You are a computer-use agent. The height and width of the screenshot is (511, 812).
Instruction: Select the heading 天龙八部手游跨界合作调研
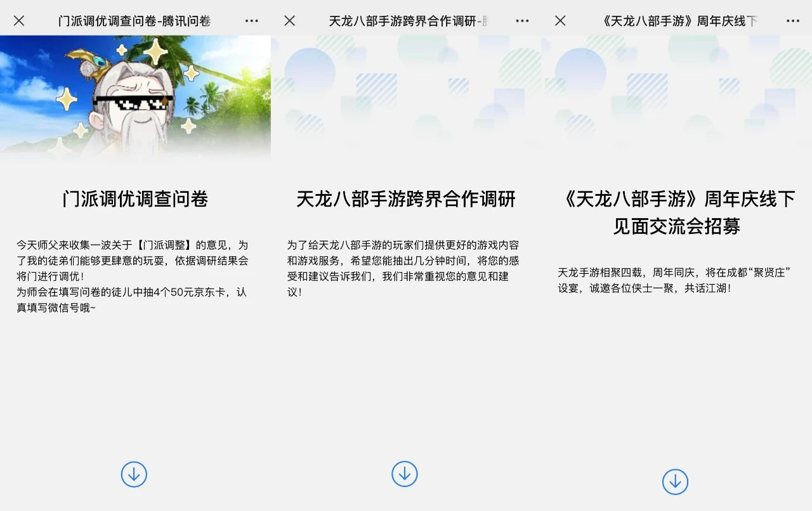click(x=406, y=199)
